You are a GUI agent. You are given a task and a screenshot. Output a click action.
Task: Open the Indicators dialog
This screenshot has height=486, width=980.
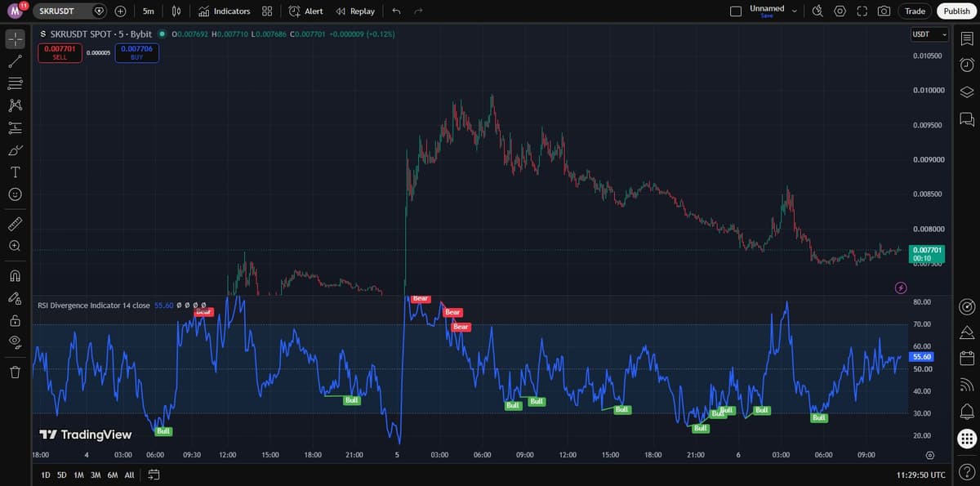[225, 11]
